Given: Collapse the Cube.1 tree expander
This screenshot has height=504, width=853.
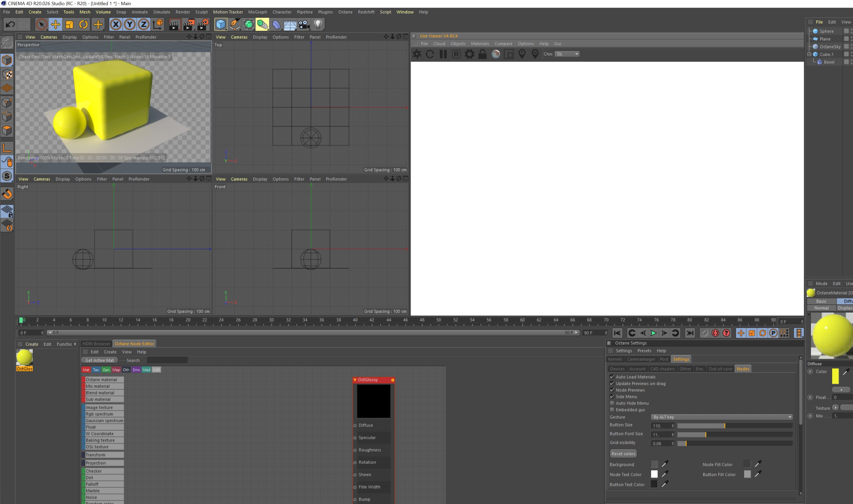Looking at the screenshot, I should pos(810,54).
